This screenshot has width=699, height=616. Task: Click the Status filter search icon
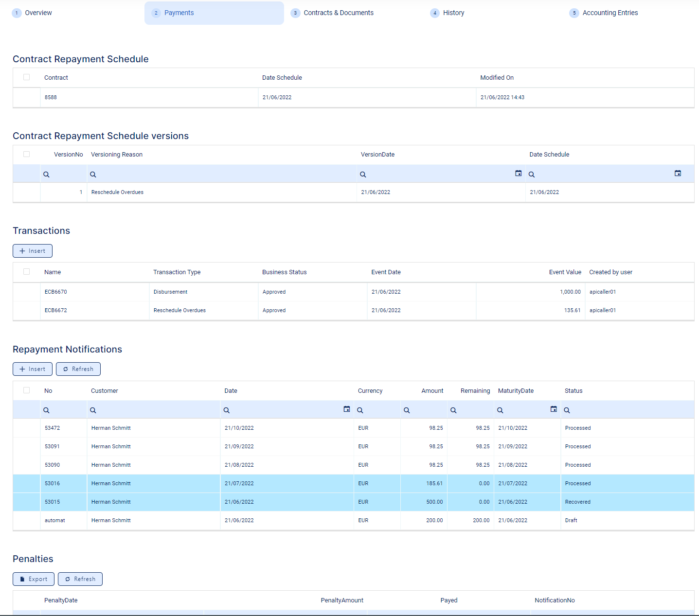(567, 410)
